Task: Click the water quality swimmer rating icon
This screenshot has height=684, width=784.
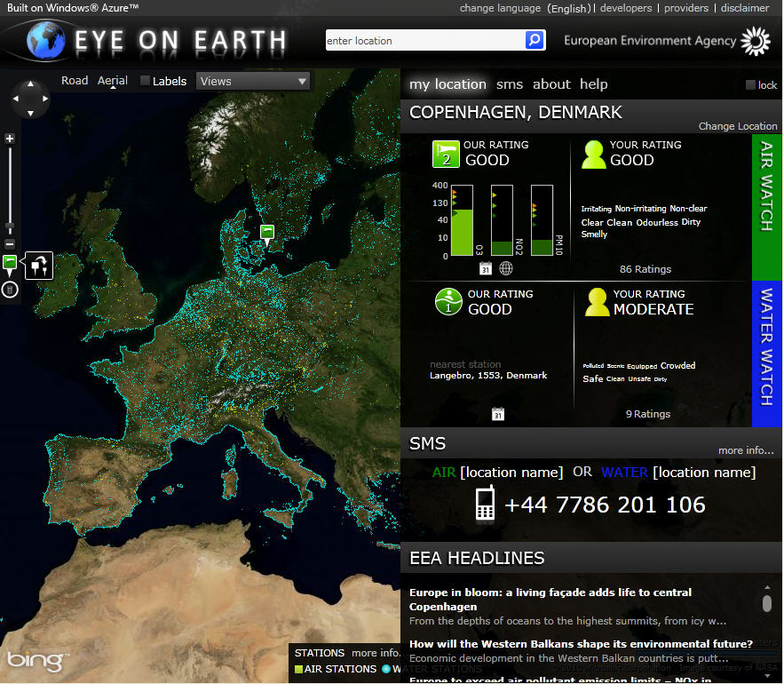Action: (448, 302)
